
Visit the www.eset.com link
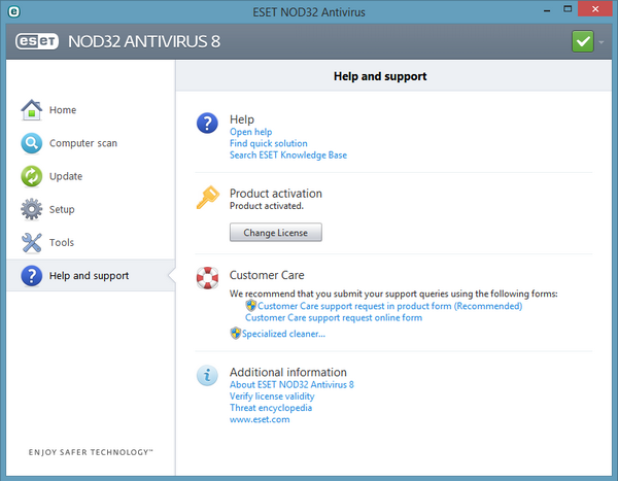point(259,419)
